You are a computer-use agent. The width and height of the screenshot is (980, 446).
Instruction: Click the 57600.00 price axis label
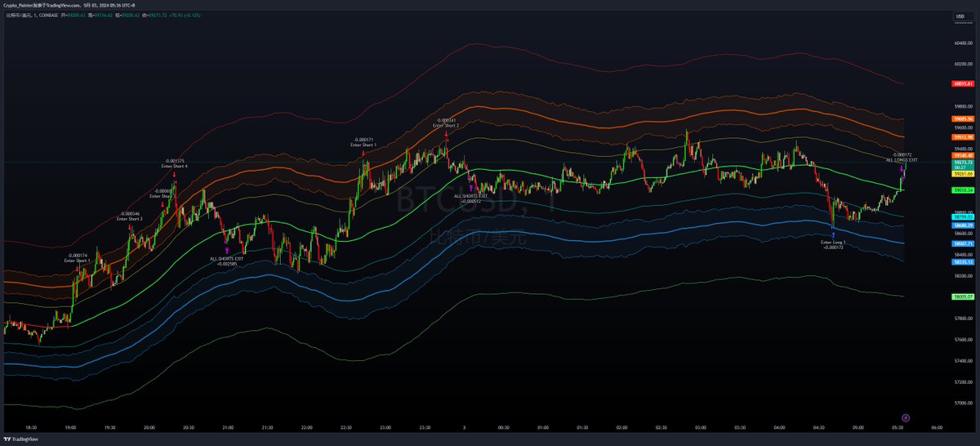coord(964,340)
